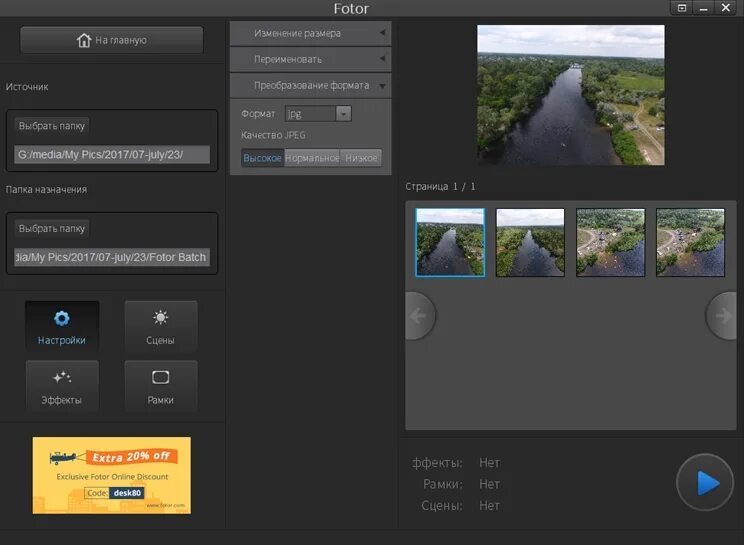Select the second river thumbnail

(530, 242)
